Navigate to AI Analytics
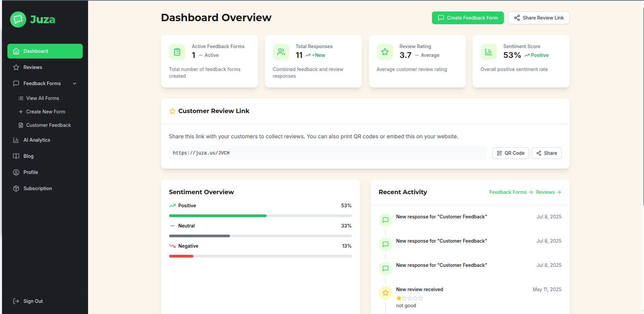644x314 pixels. pyautogui.click(x=45, y=140)
